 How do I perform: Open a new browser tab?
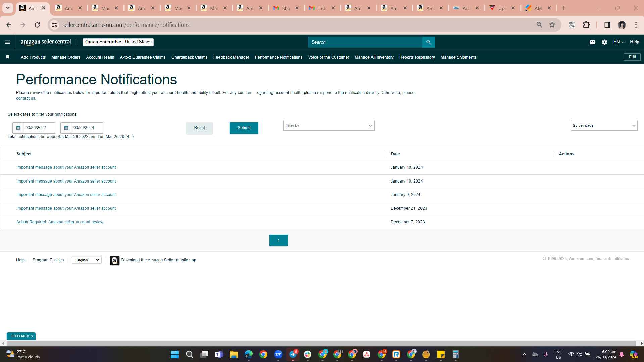coord(563,8)
